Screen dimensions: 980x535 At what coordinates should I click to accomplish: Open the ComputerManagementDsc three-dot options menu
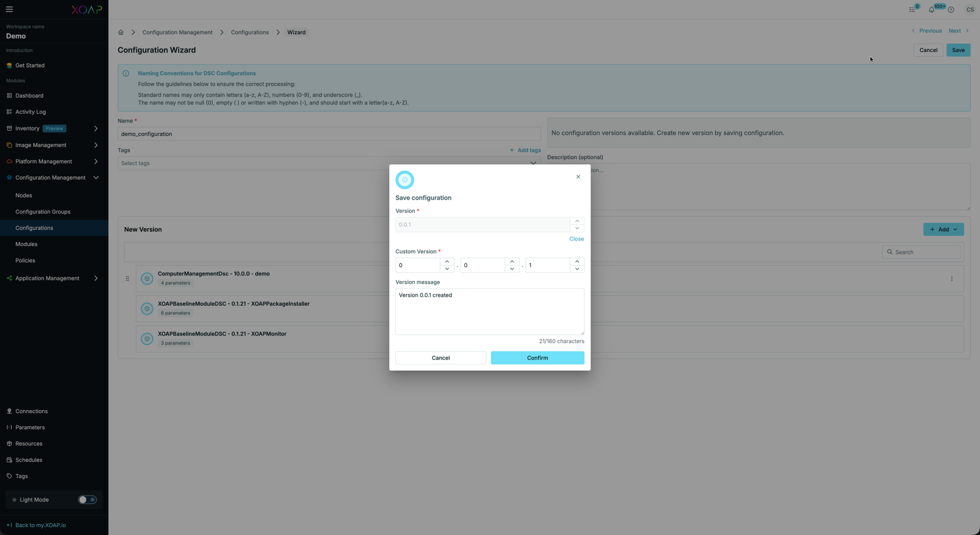[951, 278]
